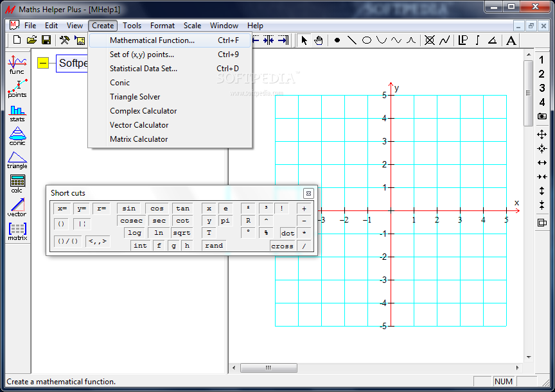Select the arrow pointer tool
Screen dimensions: 555x392
[304, 40]
